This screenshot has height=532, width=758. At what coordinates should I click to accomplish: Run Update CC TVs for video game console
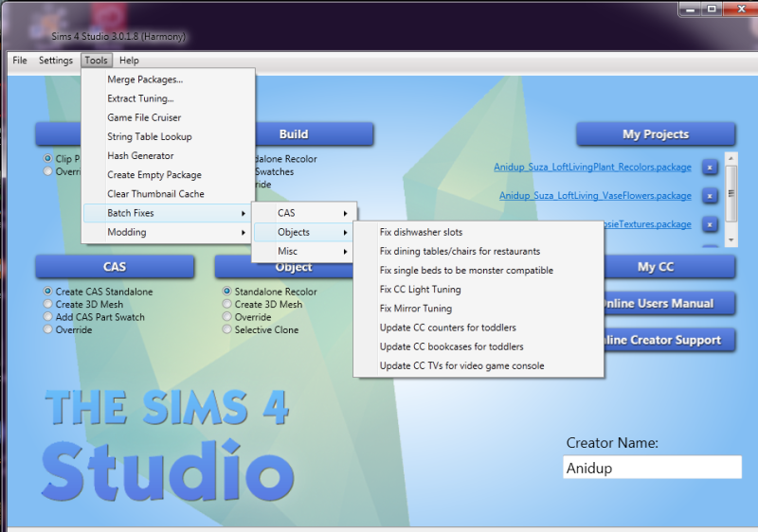(x=478, y=366)
